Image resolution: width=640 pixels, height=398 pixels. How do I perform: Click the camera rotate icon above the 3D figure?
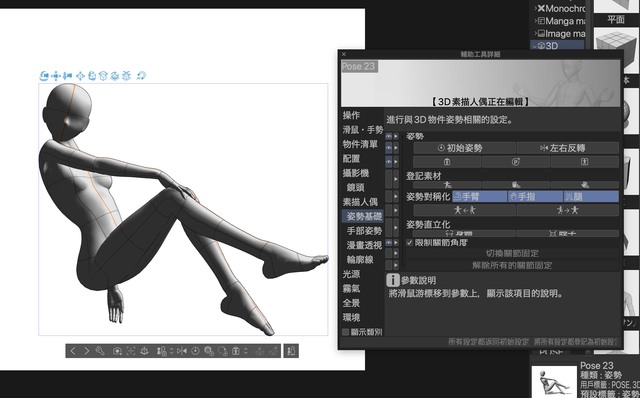[x=44, y=76]
